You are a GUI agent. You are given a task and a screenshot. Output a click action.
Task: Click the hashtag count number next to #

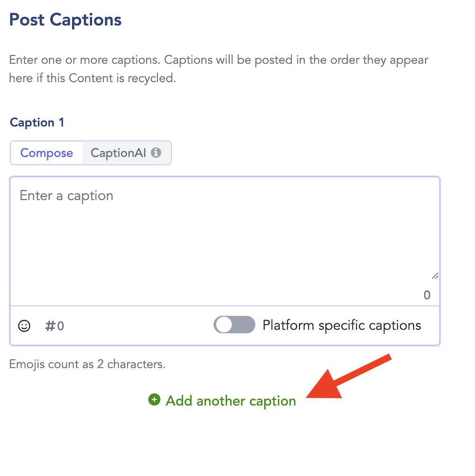[61, 326]
